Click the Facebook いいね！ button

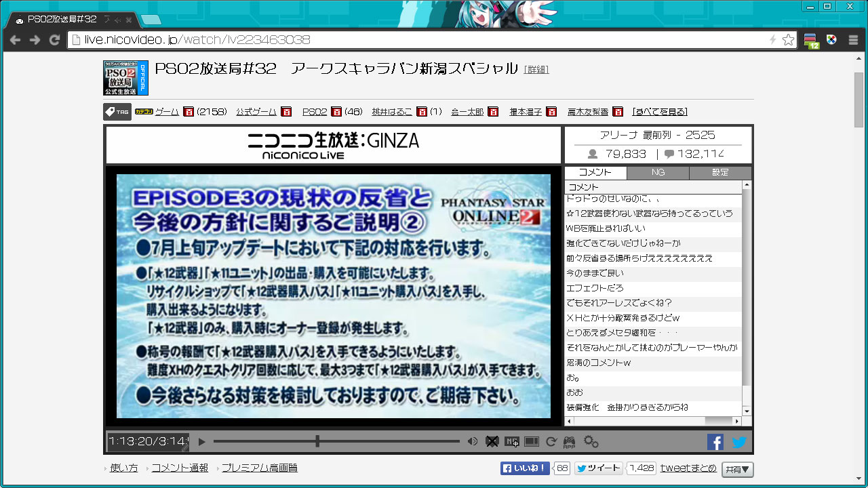tap(525, 468)
